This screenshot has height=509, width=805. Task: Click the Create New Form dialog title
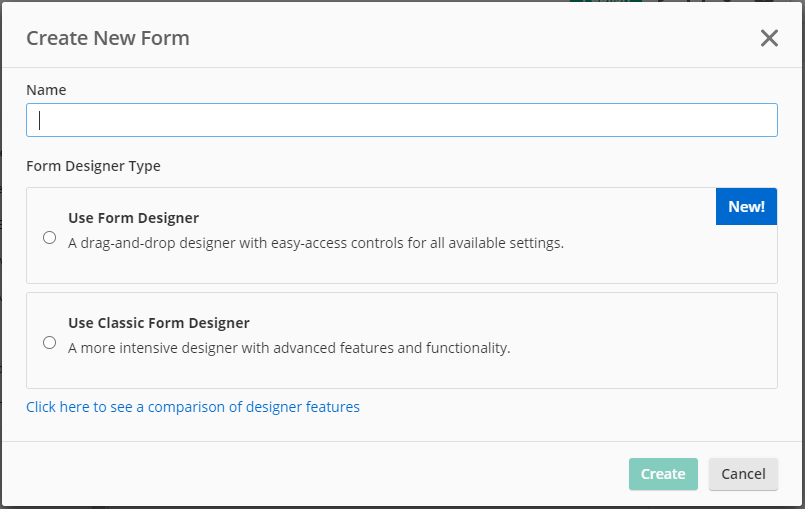(107, 39)
